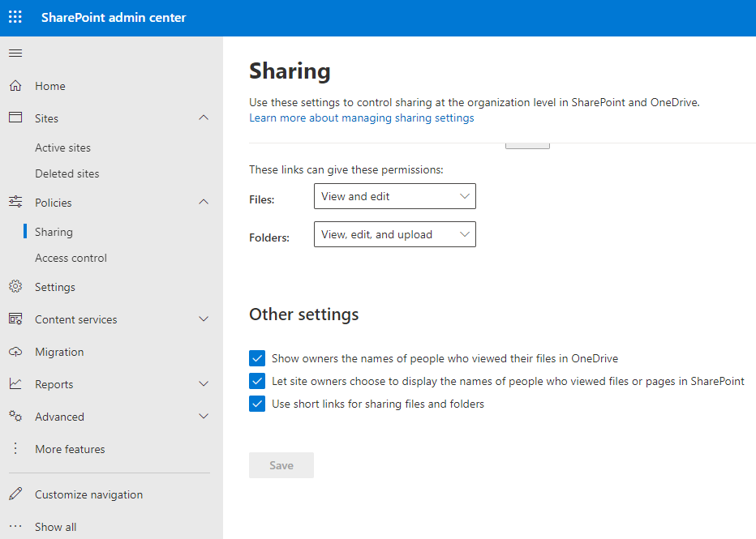Uncheck Use short links for sharing
This screenshot has height=539, width=756.
(x=257, y=404)
